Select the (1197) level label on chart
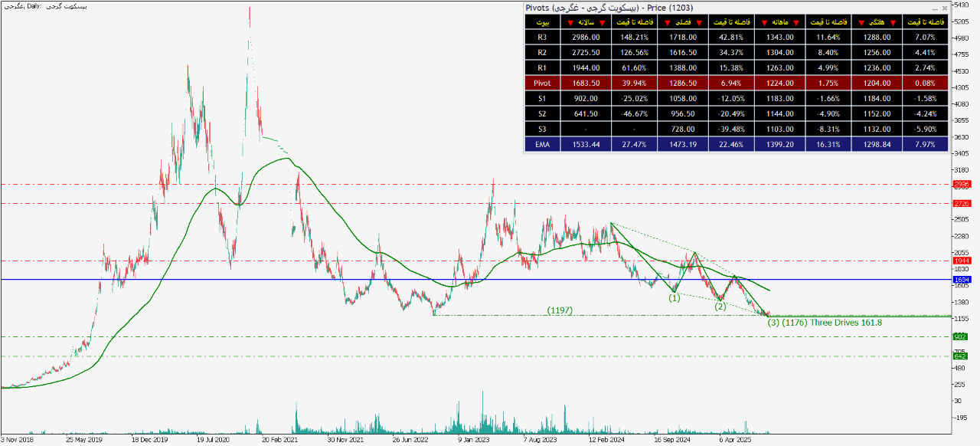The width and height of the screenshot is (980, 446). (x=560, y=310)
